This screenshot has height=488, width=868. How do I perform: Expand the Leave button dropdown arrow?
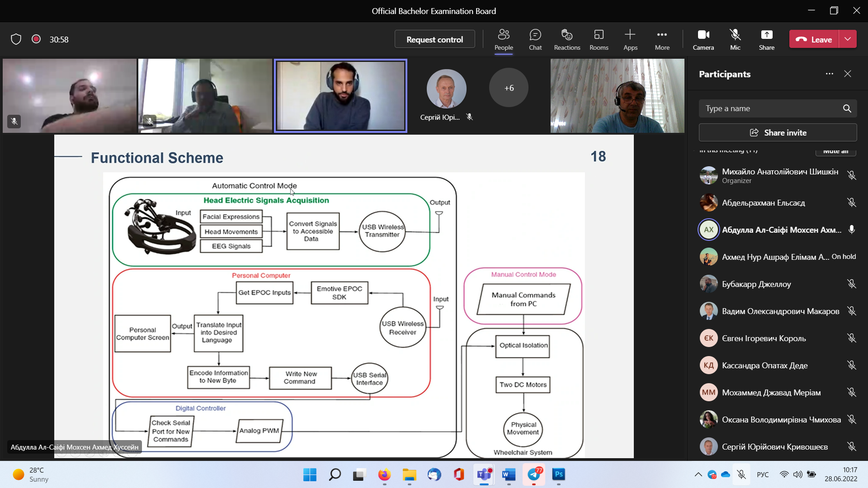(848, 39)
